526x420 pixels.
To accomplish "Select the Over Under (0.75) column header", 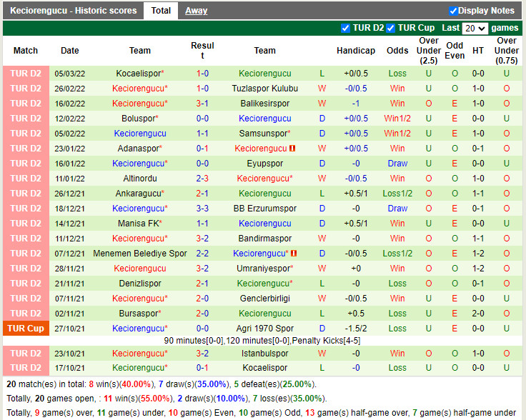I will pos(506,51).
